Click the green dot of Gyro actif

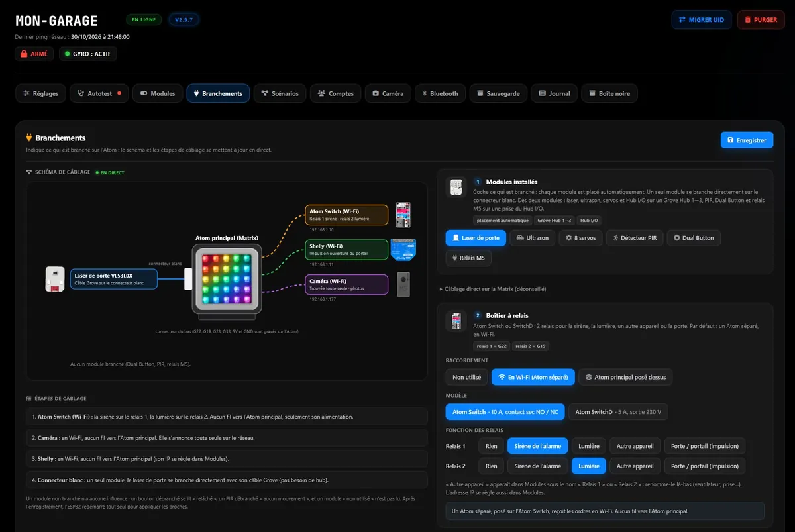coord(67,54)
